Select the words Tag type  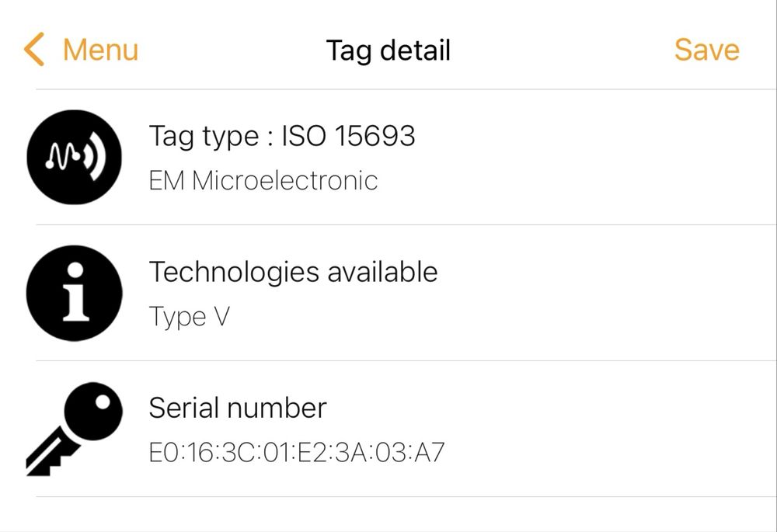[204, 137]
